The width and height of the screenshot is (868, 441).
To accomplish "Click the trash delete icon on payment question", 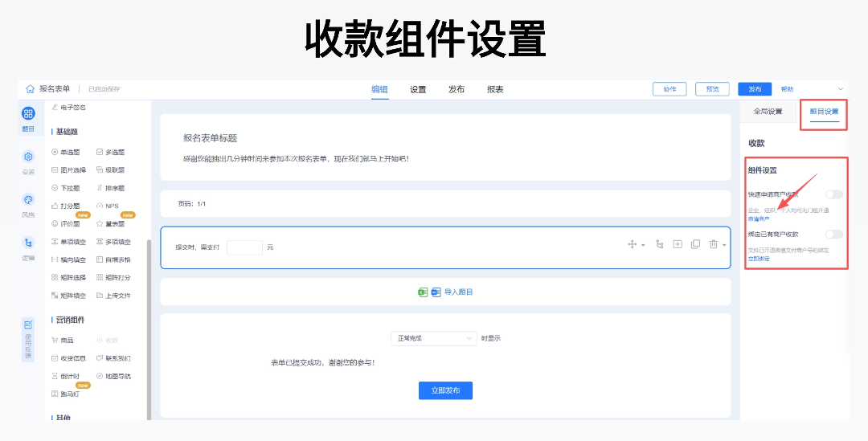I will pos(714,244).
